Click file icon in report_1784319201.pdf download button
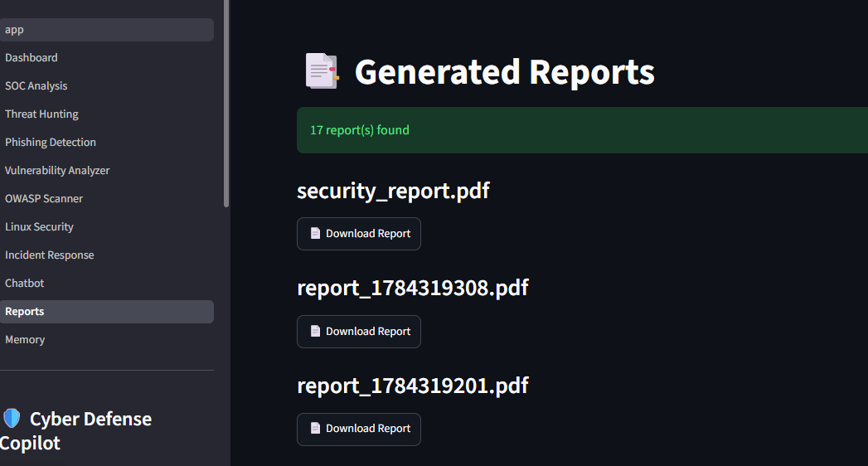Viewport: 868px width, 466px height. point(315,429)
